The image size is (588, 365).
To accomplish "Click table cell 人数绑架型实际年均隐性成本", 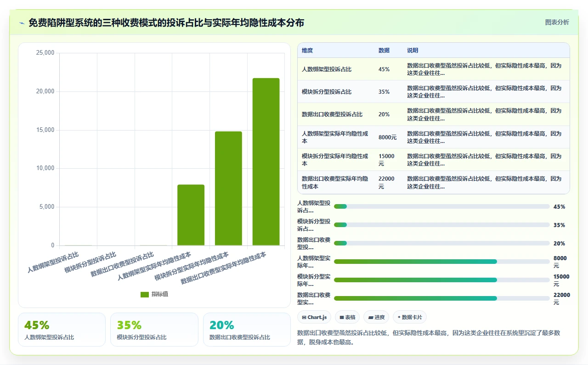I will coord(335,137).
